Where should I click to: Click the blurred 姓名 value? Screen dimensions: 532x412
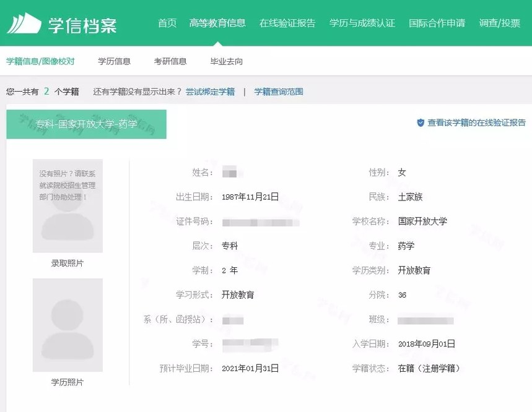pos(232,172)
